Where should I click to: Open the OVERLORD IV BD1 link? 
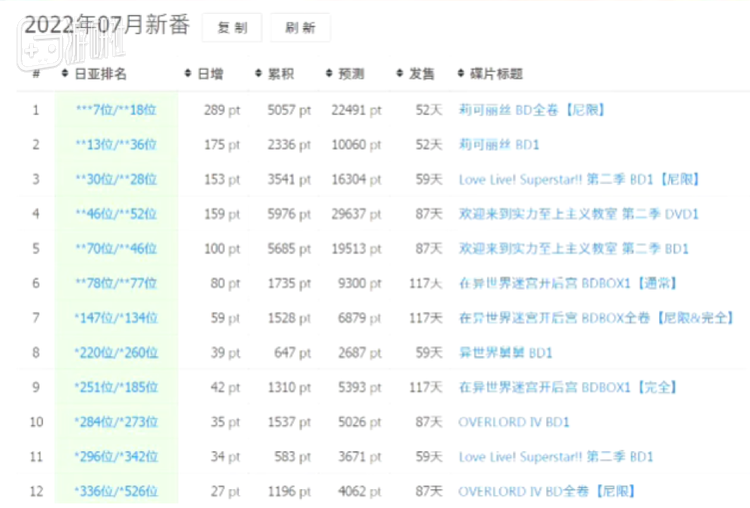[514, 422]
